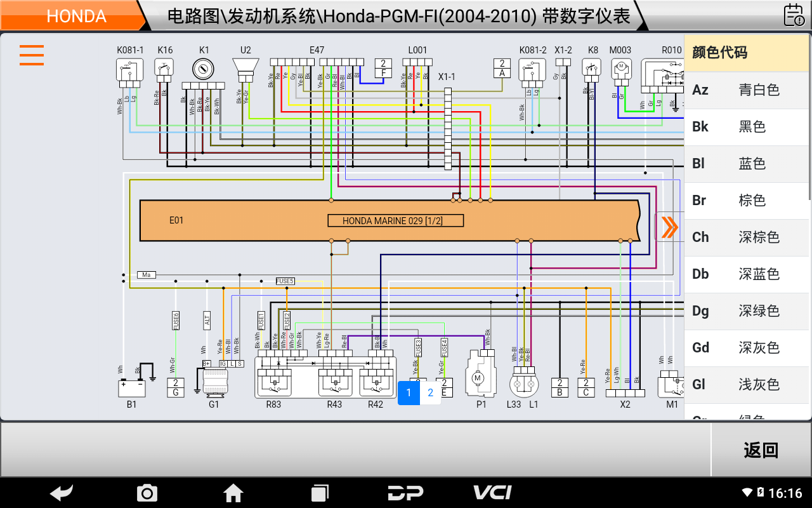Viewport: 812px width, 508px height.
Task: Select the K16 switch component
Action: click(x=164, y=70)
